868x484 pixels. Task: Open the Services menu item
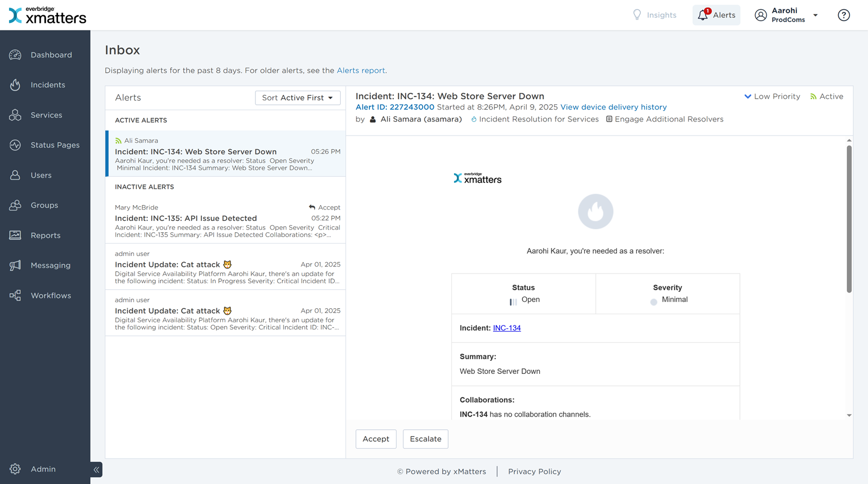[x=46, y=115]
